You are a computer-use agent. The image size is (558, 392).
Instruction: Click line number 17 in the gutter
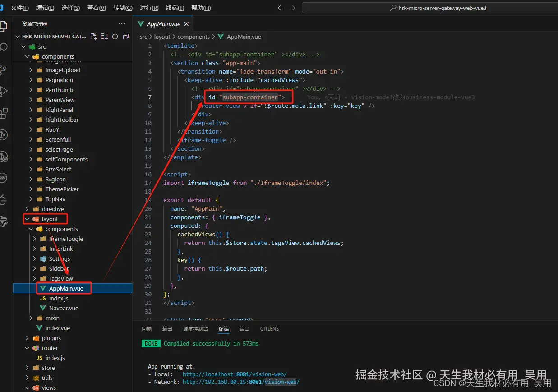tap(148, 183)
